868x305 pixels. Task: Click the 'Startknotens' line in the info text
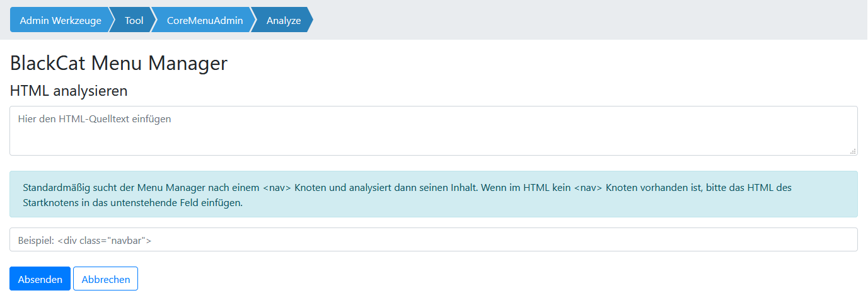[132, 203]
